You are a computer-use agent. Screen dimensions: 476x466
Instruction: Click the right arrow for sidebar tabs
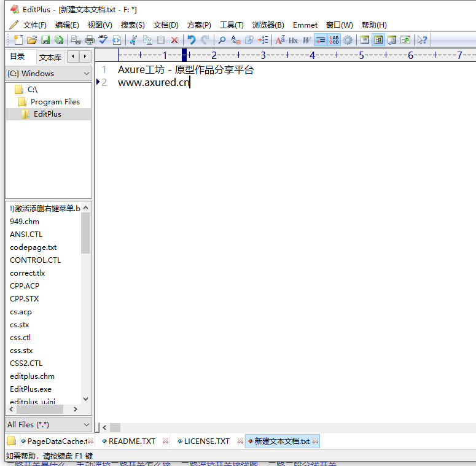(85, 56)
